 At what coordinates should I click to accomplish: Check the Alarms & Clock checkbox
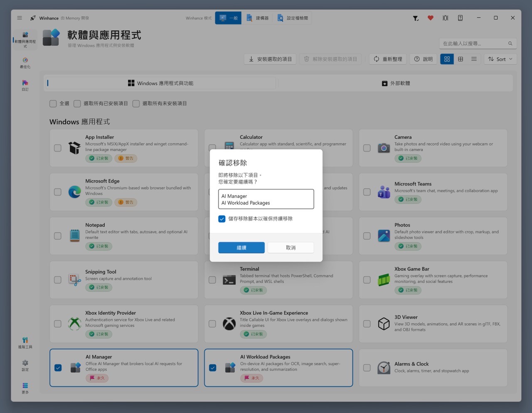[367, 368]
